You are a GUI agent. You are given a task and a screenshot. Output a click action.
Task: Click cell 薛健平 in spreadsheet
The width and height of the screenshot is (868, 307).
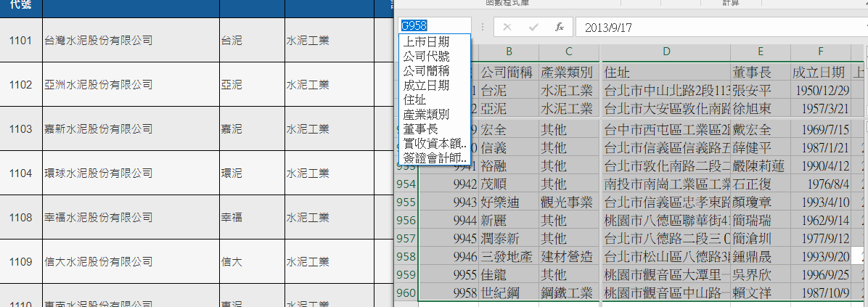(761, 147)
